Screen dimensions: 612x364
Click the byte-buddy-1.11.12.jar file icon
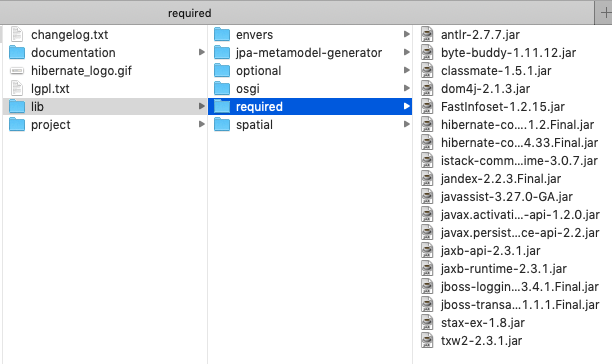point(427,52)
